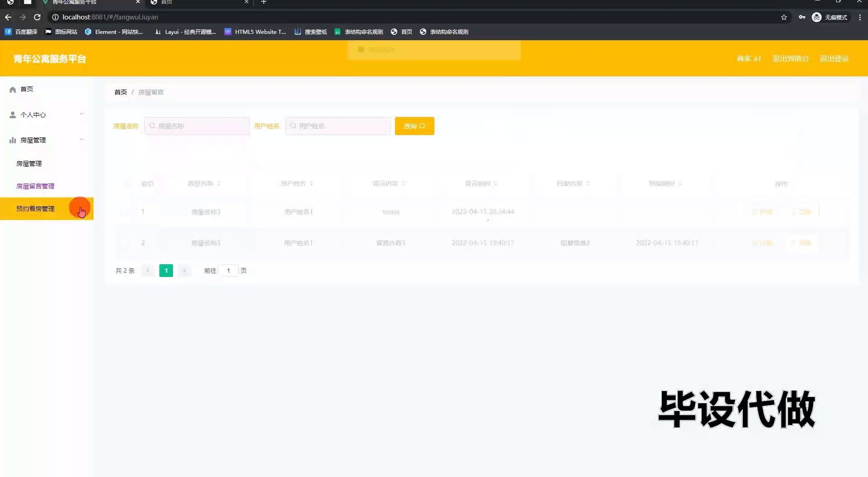The image size is (868, 477).
Task: Click the 商家 a1 user label
Action: tap(749, 59)
